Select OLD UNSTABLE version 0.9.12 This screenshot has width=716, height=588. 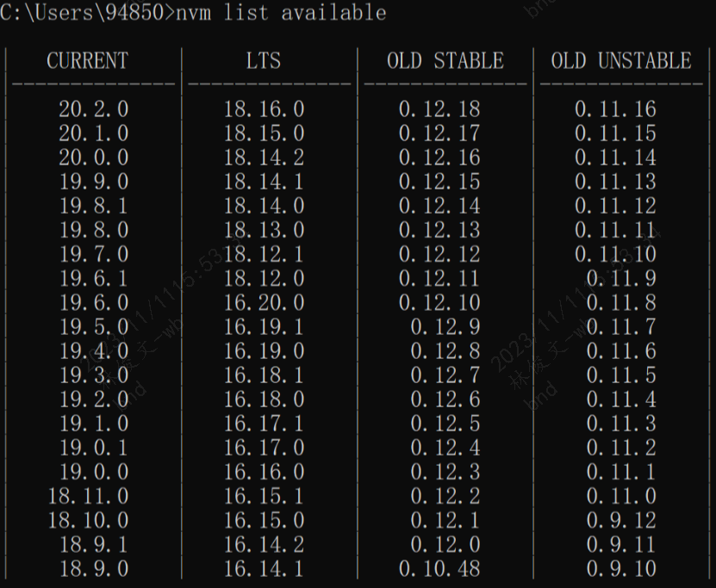click(x=621, y=521)
